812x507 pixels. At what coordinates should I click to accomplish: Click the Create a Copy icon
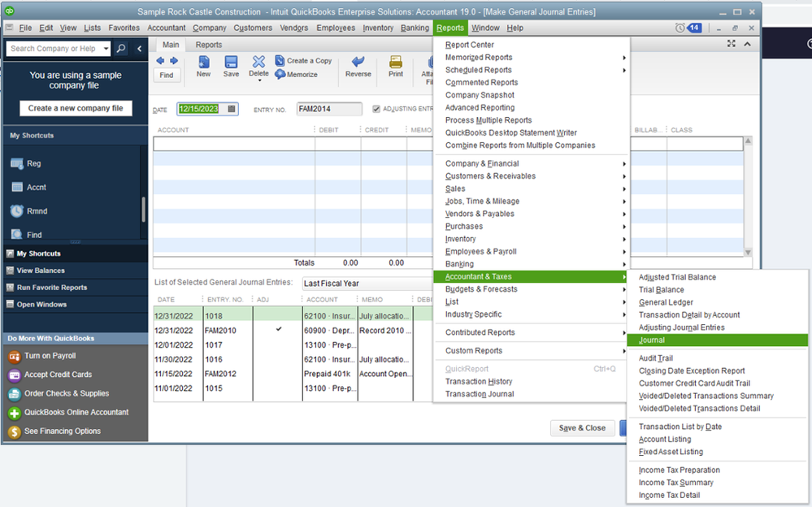coord(280,61)
